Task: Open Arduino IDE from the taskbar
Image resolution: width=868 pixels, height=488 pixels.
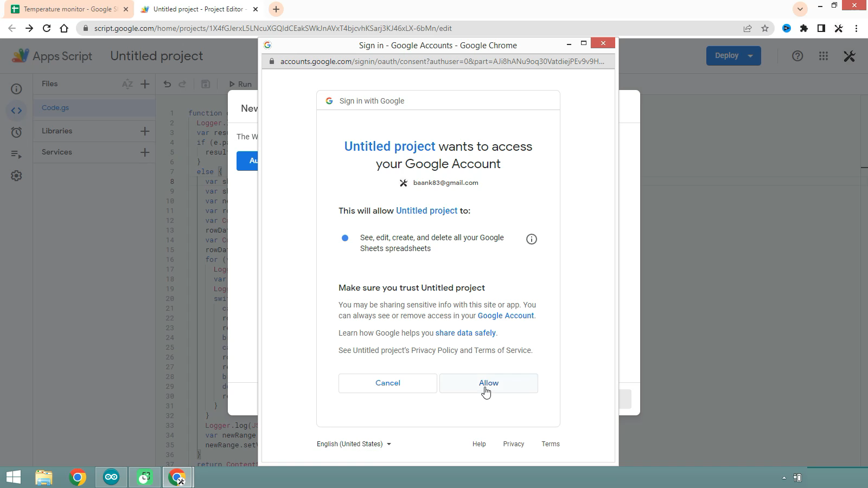Action: point(111,477)
